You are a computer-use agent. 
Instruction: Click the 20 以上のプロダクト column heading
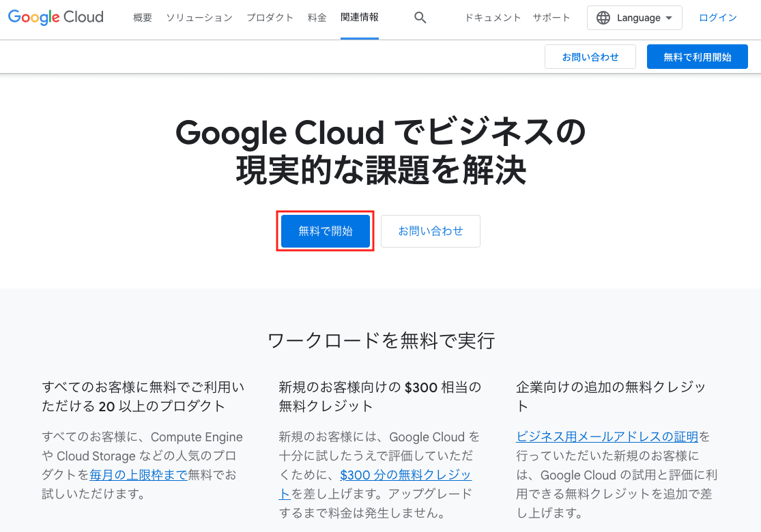143,397
